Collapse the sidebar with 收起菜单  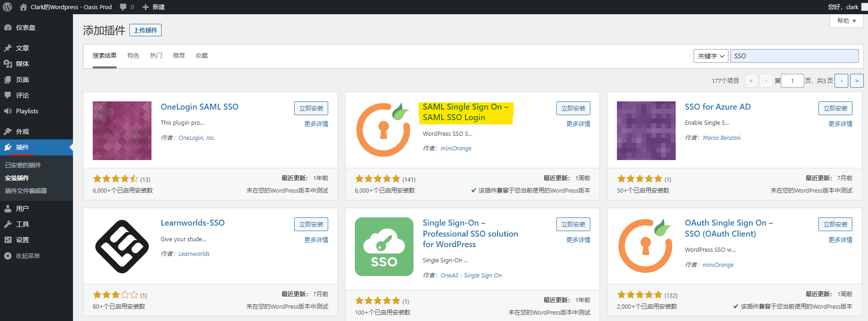click(x=28, y=256)
